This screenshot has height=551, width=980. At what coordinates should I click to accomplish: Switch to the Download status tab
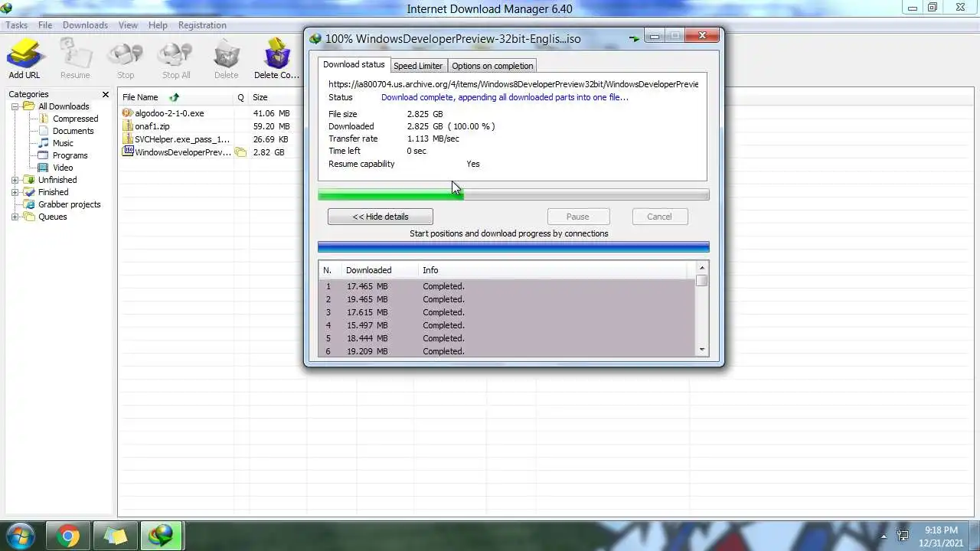click(x=354, y=65)
